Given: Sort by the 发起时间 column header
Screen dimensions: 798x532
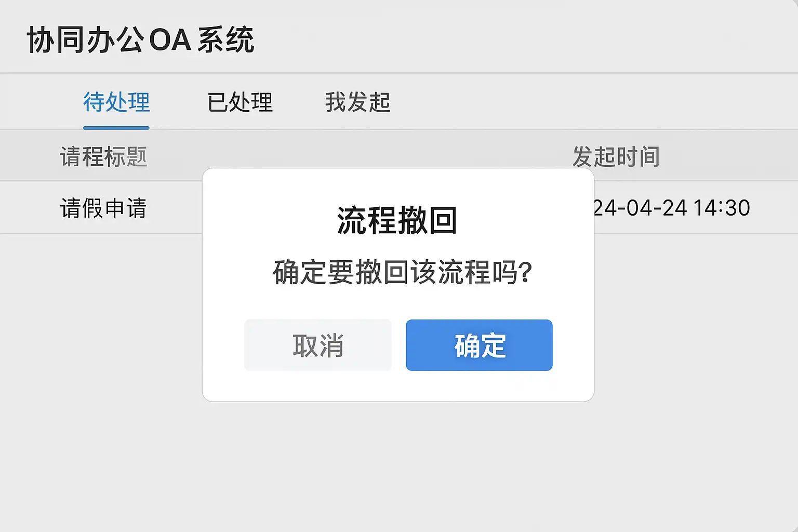Looking at the screenshot, I should coord(616,156).
